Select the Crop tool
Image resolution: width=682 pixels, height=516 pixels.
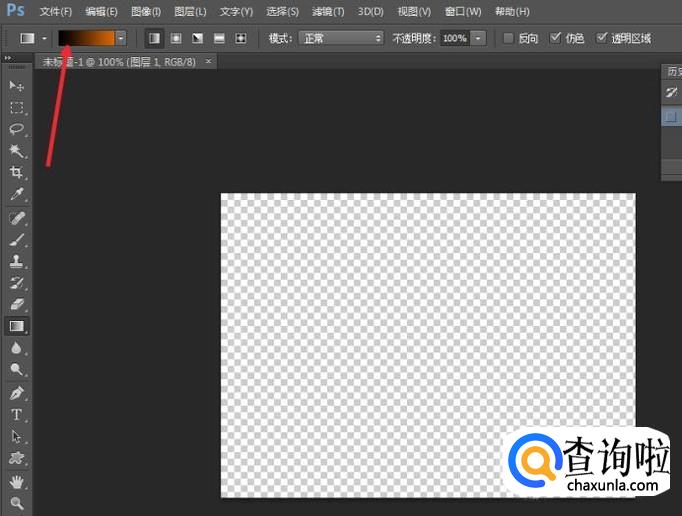click(x=17, y=173)
